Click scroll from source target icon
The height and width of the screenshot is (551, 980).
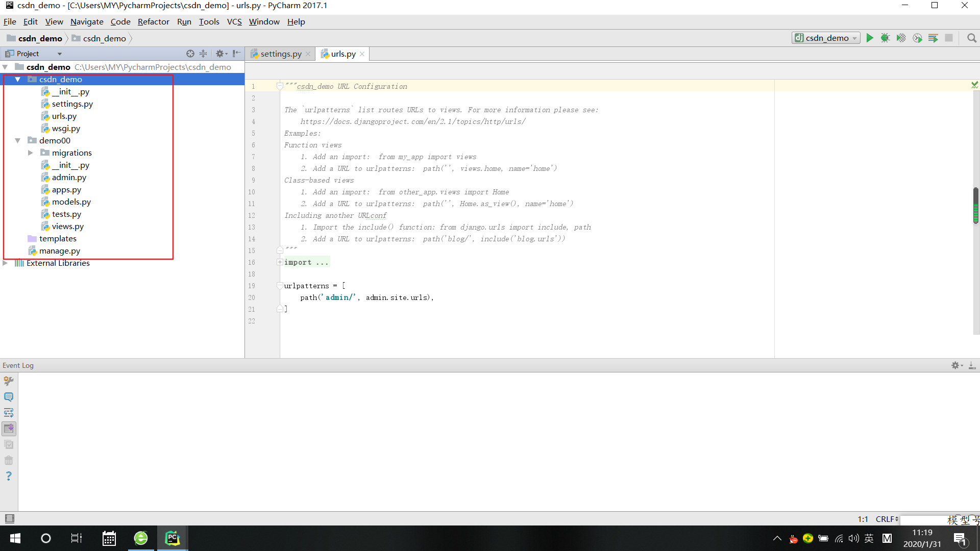click(190, 54)
